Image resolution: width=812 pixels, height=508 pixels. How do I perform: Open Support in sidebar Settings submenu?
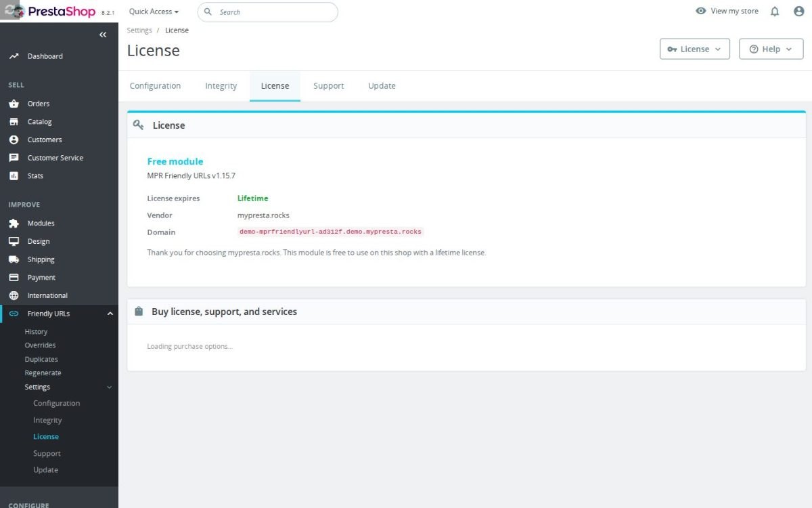pyautogui.click(x=47, y=454)
